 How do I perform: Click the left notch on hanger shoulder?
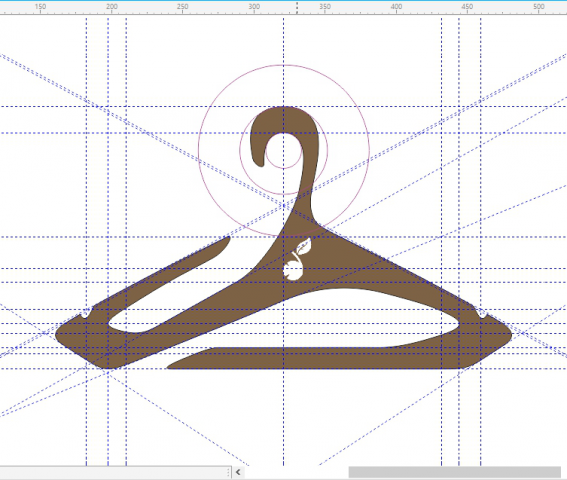click(86, 313)
